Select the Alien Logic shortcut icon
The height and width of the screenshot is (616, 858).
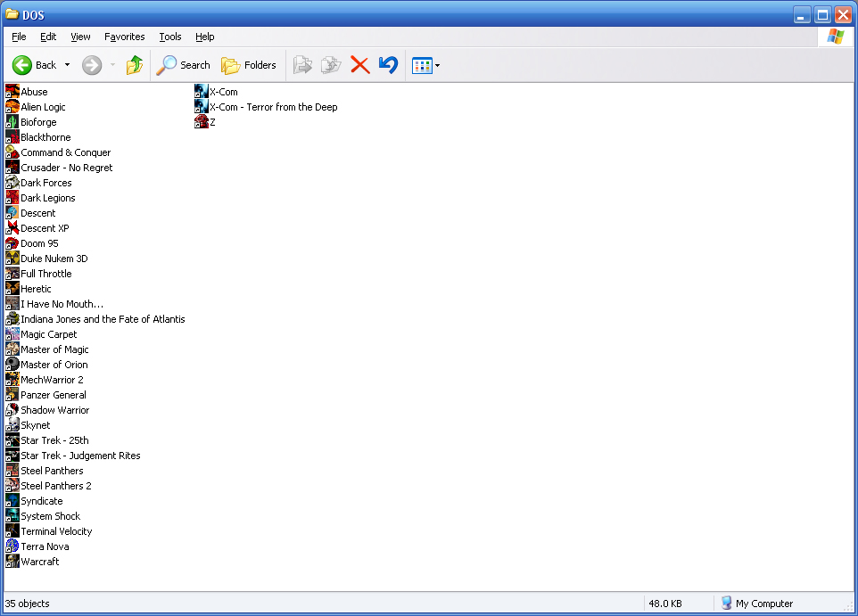click(12, 107)
